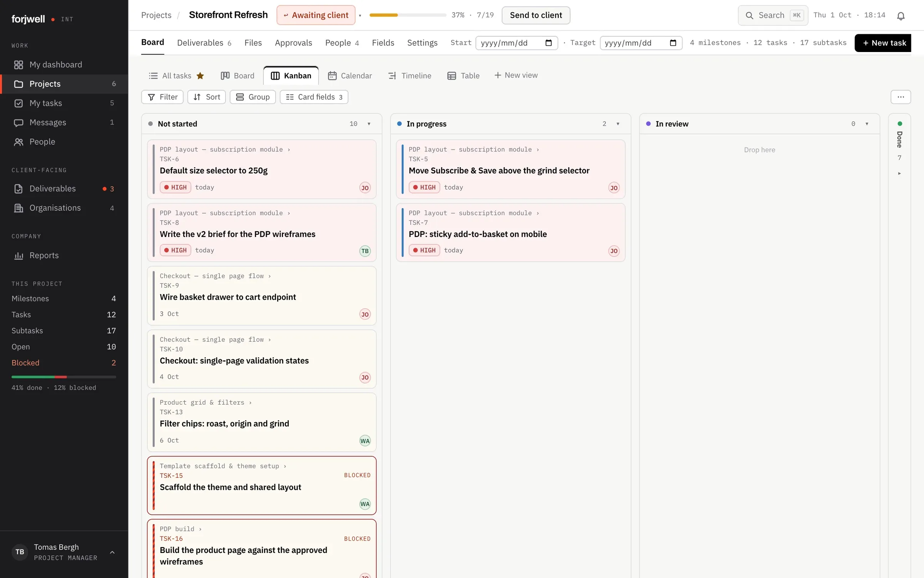Click the Deliverables document icon in sidebar

[x=18, y=189]
